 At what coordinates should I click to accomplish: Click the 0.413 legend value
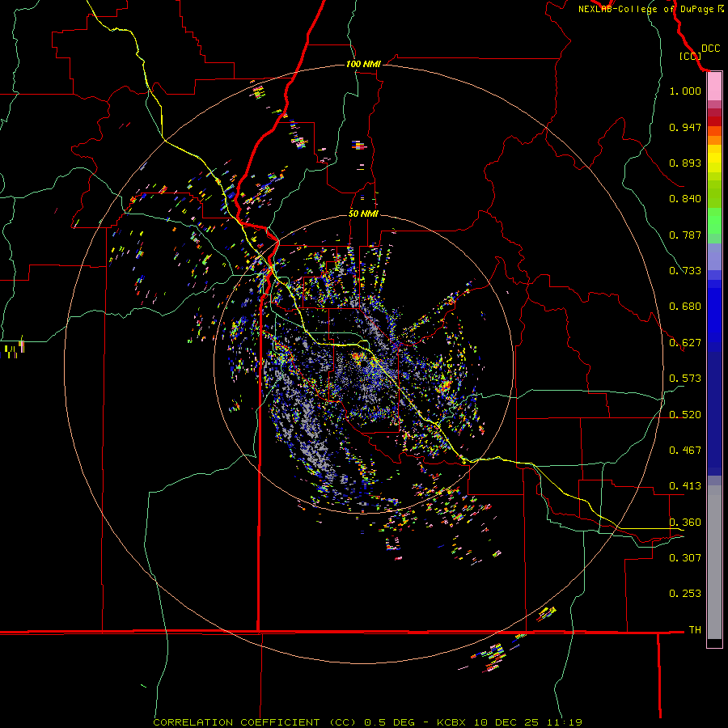click(x=685, y=486)
